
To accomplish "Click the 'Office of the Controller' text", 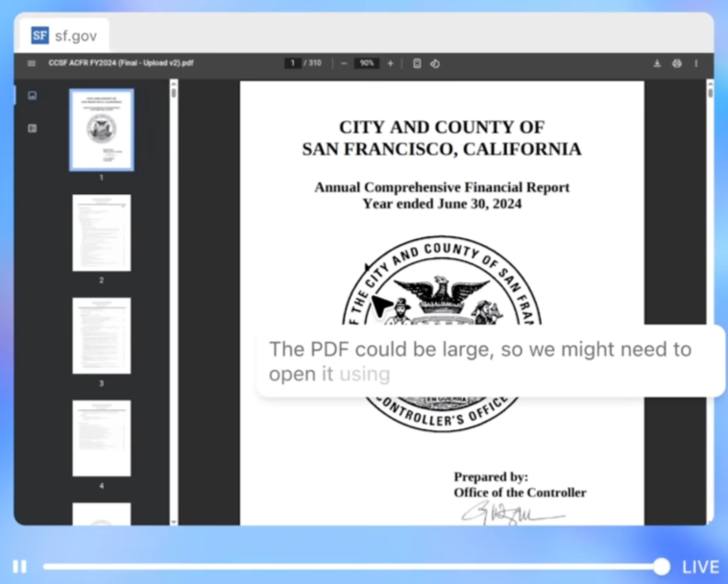I will [520, 493].
